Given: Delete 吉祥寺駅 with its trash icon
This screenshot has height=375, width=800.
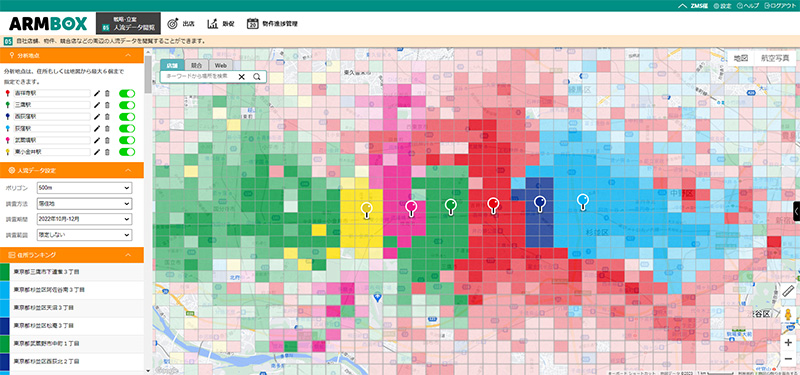Looking at the screenshot, I should point(107,93).
